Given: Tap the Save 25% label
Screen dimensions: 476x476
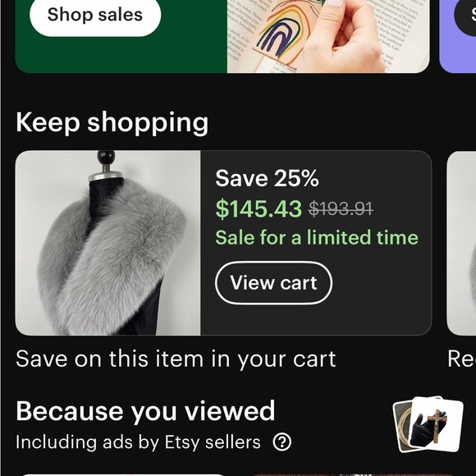Looking at the screenshot, I should pyautogui.click(x=267, y=178).
